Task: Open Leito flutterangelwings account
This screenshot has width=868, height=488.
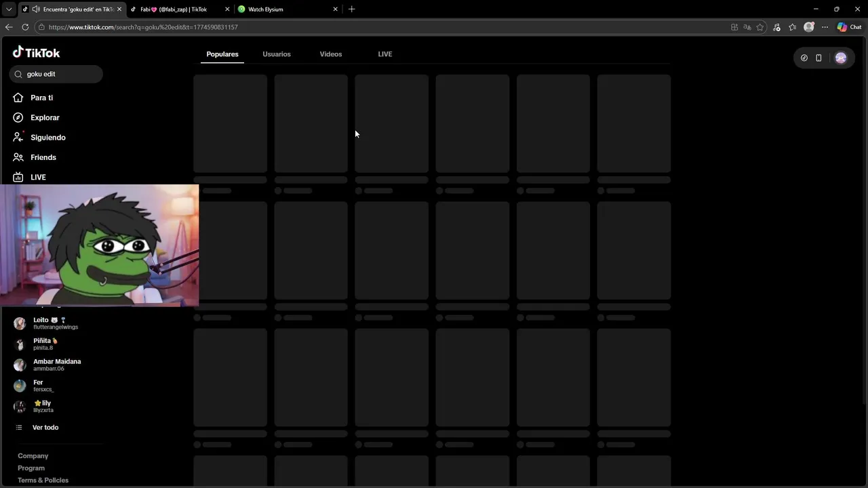Action: [56, 323]
